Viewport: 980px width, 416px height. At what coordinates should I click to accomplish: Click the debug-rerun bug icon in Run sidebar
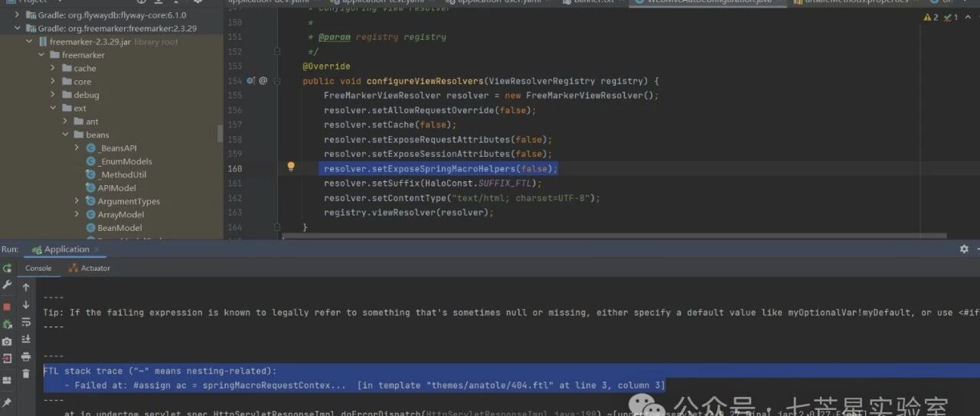(7, 324)
